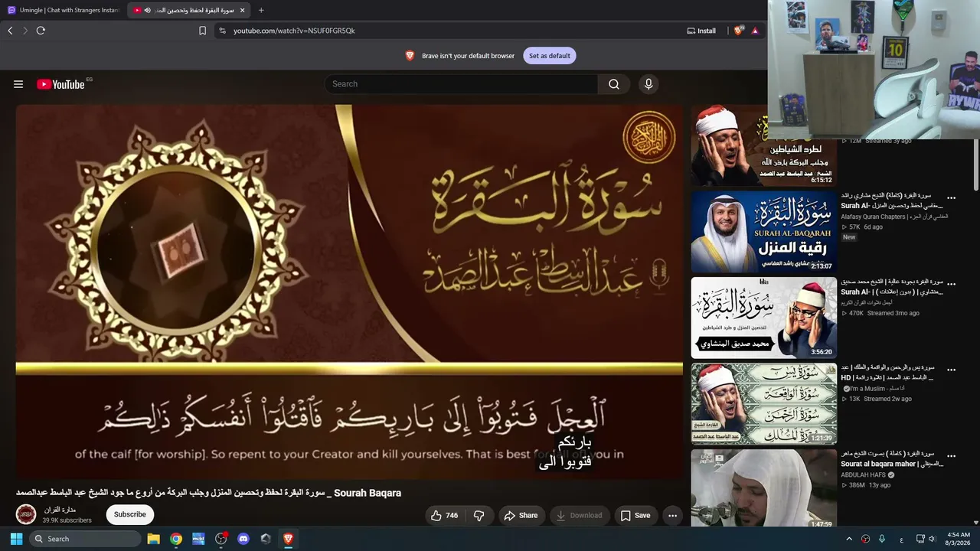Go forward with the browser forward arrow
980x551 pixels.
click(x=25, y=31)
